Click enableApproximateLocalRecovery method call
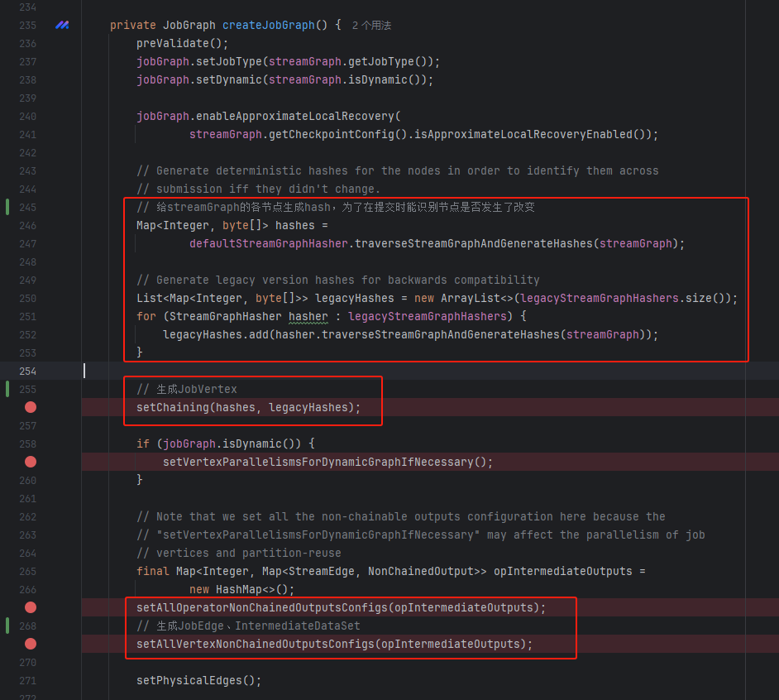Screen dimensions: 779x700 coord(294,117)
